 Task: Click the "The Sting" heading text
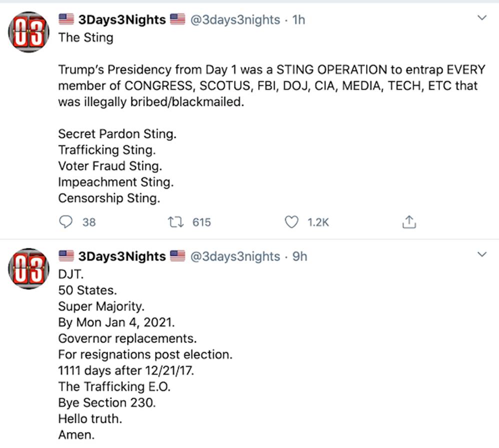pos(85,37)
